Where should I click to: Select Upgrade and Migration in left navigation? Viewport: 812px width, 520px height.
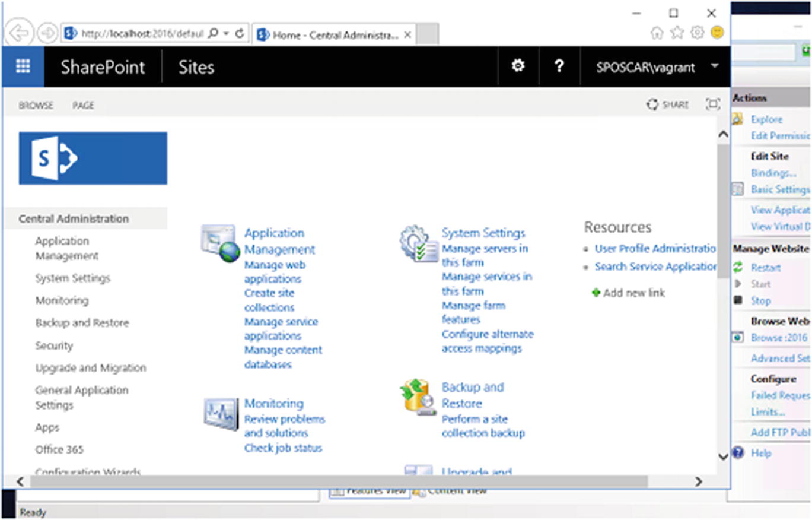[91, 368]
